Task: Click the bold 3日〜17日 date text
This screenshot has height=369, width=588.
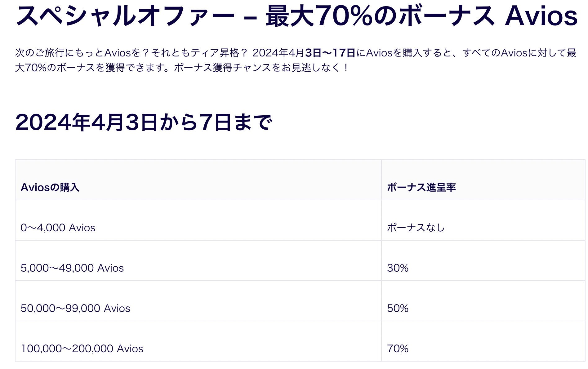Action: [x=330, y=53]
